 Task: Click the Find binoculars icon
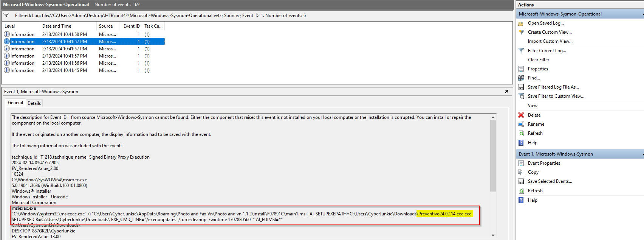pyautogui.click(x=521, y=78)
